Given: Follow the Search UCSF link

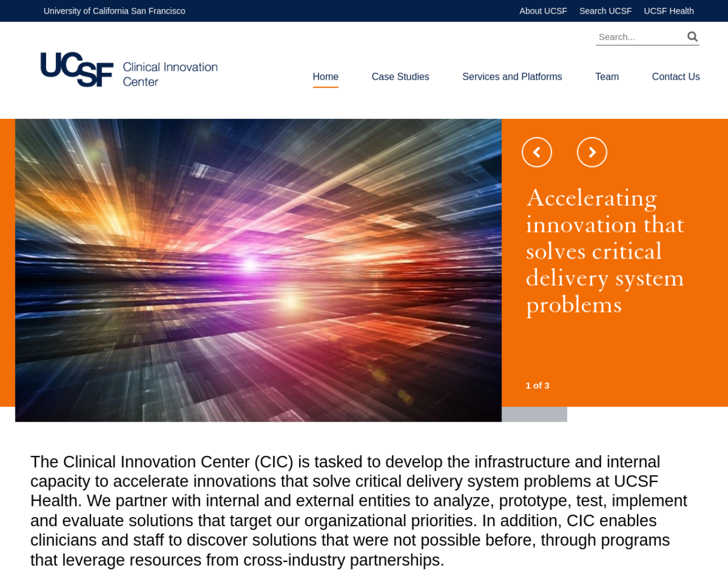Looking at the screenshot, I should click(x=605, y=11).
